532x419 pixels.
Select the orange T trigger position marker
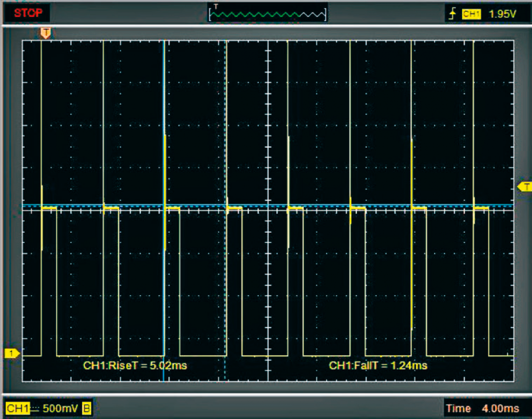[46, 33]
